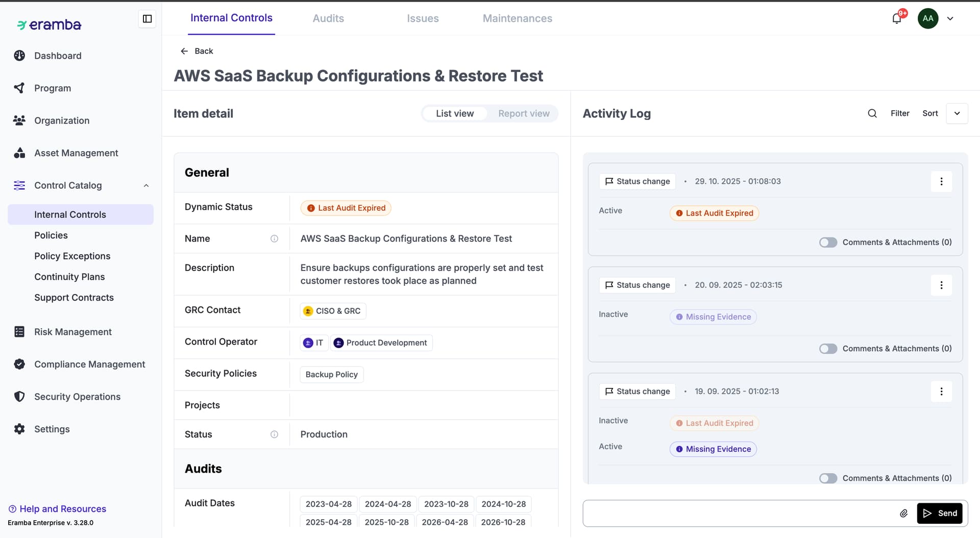Image resolution: width=980 pixels, height=538 pixels.
Task: Go back using the Back link
Action: click(x=197, y=51)
